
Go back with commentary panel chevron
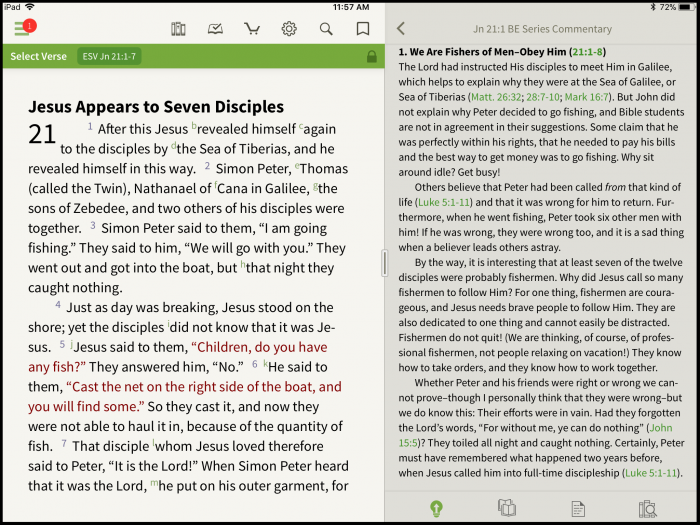[401, 29]
